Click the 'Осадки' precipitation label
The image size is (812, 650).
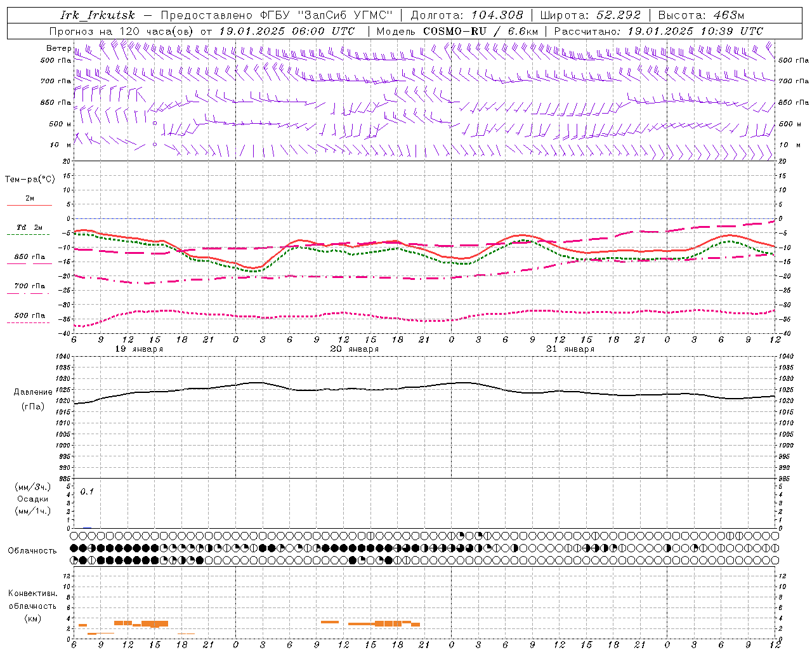point(33,499)
